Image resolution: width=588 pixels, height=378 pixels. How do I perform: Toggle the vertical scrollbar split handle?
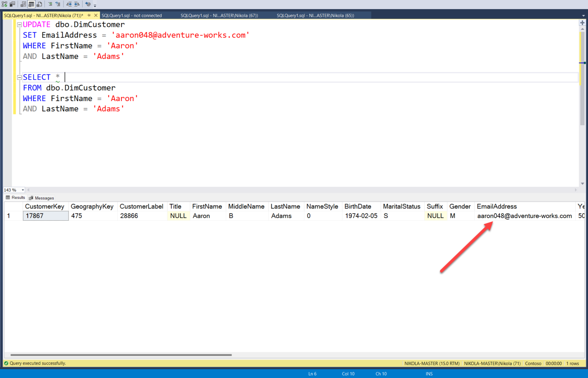582,22
